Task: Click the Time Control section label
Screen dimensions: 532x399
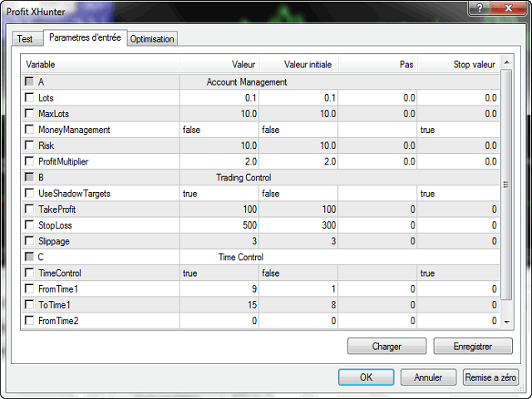Action: click(241, 257)
